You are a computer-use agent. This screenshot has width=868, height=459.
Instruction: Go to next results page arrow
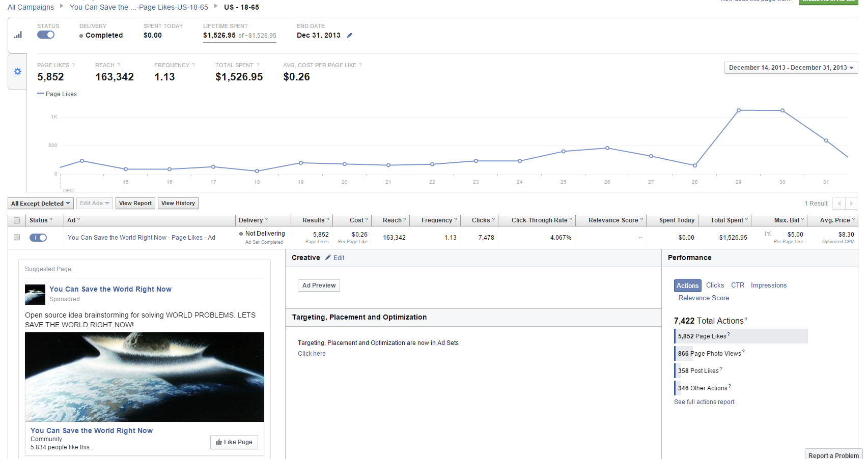[852, 204]
